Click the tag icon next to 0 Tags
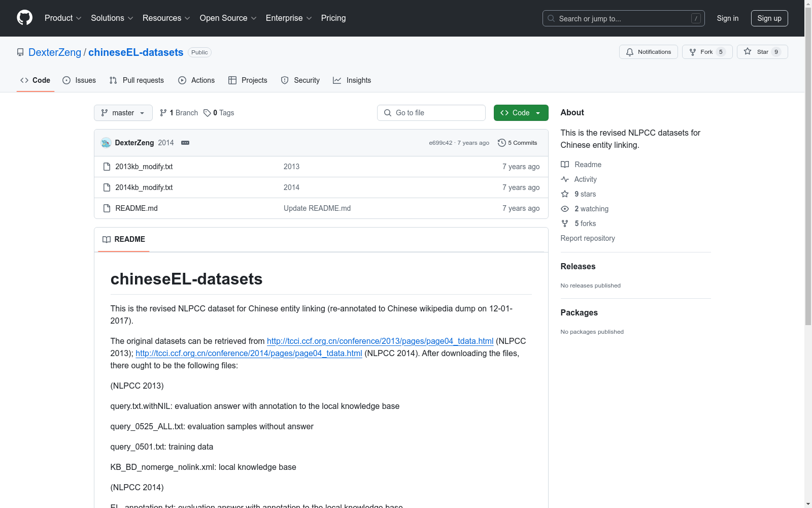The image size is (812, 508). pos(207,113)
